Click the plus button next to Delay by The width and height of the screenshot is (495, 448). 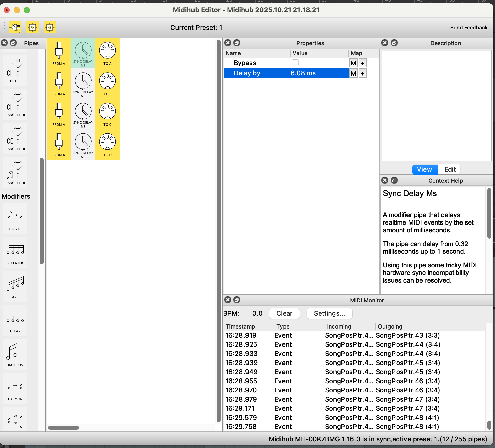pos(363,73)
